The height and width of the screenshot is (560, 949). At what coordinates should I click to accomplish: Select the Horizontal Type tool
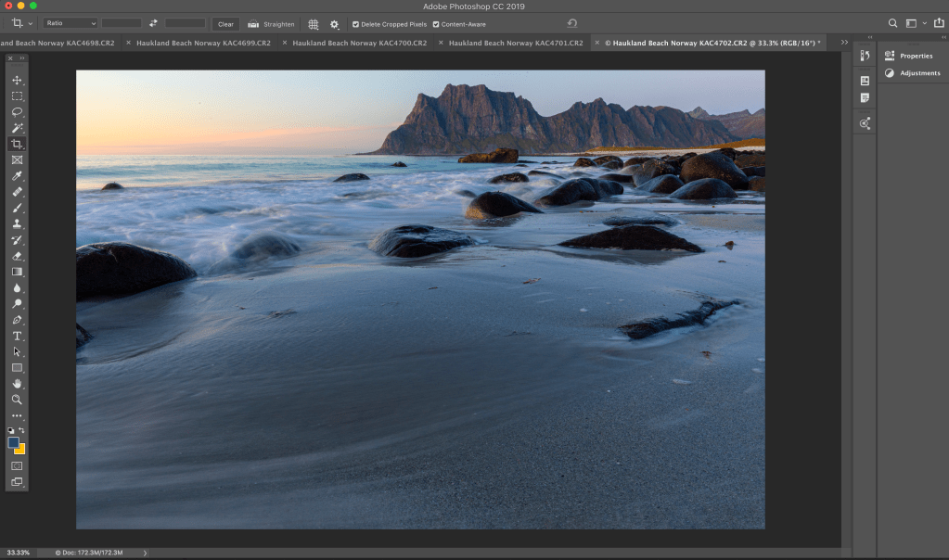pos(17,336)
